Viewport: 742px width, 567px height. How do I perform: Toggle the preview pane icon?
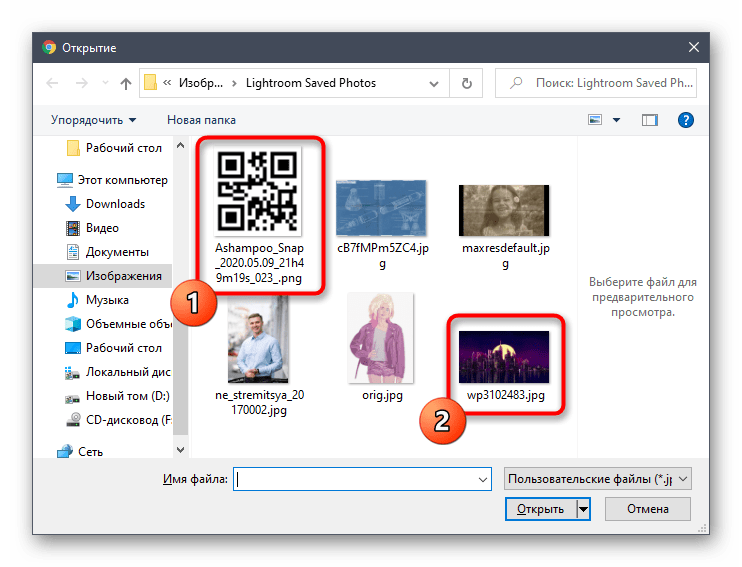click(650, 120)
